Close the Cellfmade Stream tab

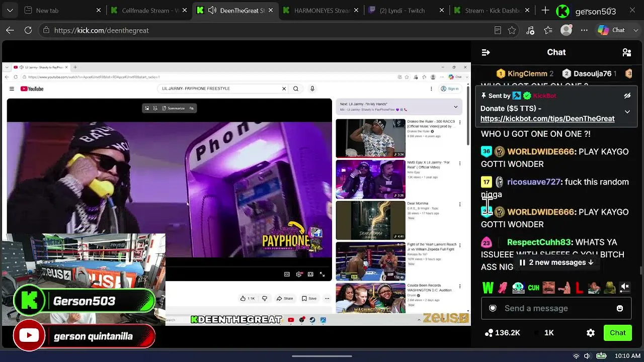185,11
